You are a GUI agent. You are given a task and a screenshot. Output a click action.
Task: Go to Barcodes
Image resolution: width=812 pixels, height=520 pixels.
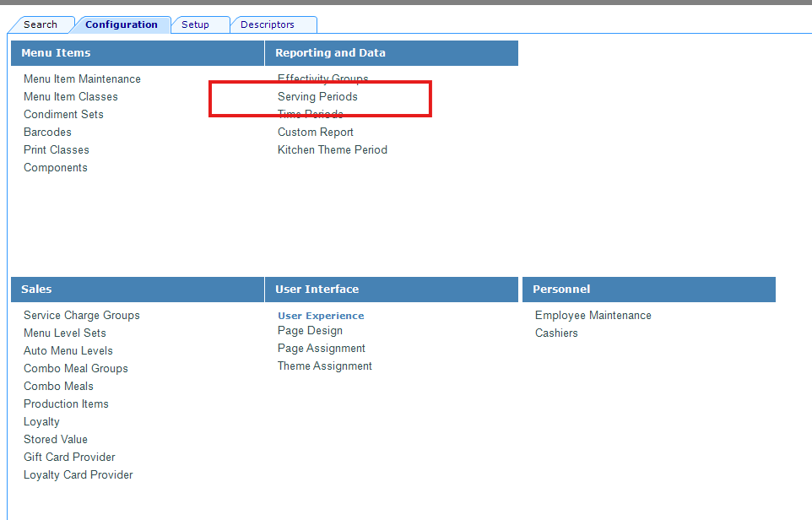click(x=47, y=133)
